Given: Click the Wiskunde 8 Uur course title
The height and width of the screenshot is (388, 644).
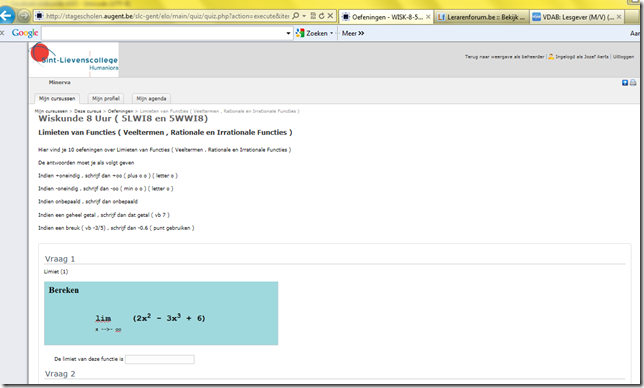Looking at the screenshot, I should coord(123,119).
